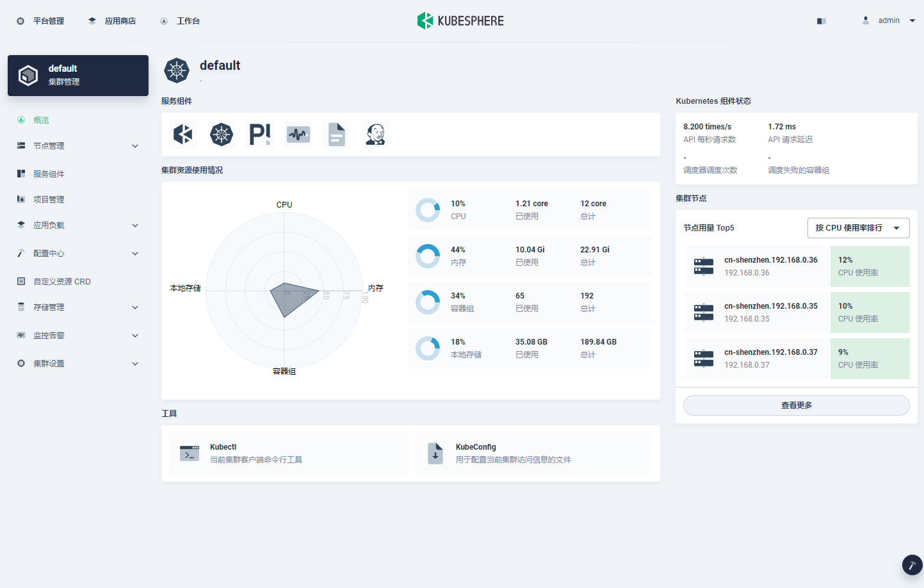Open the monitoring waveform component icon
The height and width of the screenshot is (588, 924).
tap(298, 135)
